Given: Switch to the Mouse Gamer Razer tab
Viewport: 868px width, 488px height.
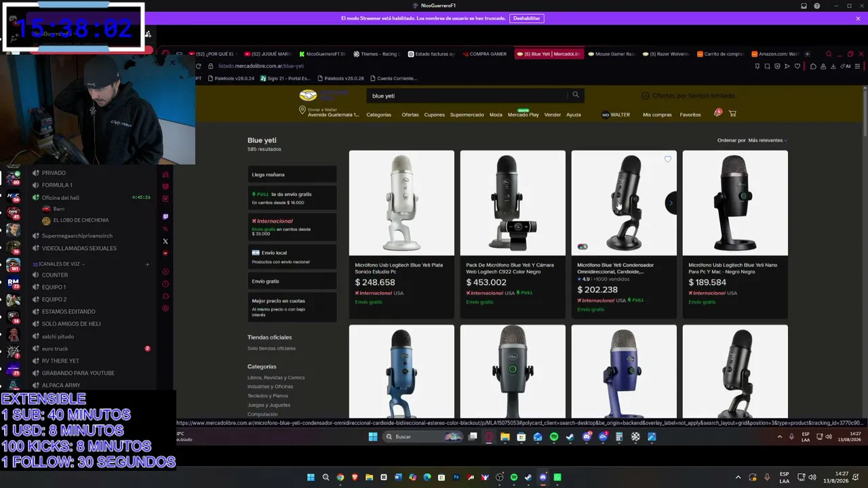Looking at the screenshot, I should click(x=610, y=54).
